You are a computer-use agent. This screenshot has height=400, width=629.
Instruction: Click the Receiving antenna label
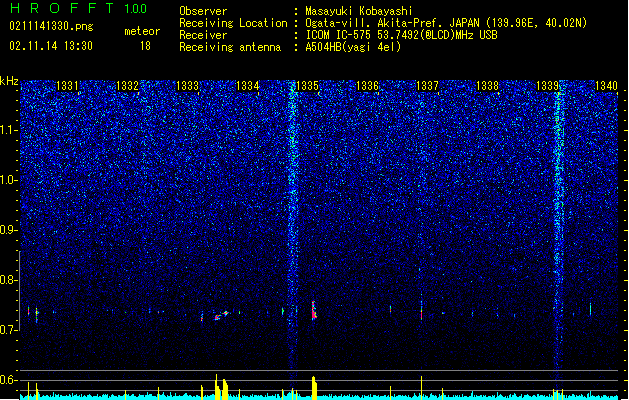230,47
